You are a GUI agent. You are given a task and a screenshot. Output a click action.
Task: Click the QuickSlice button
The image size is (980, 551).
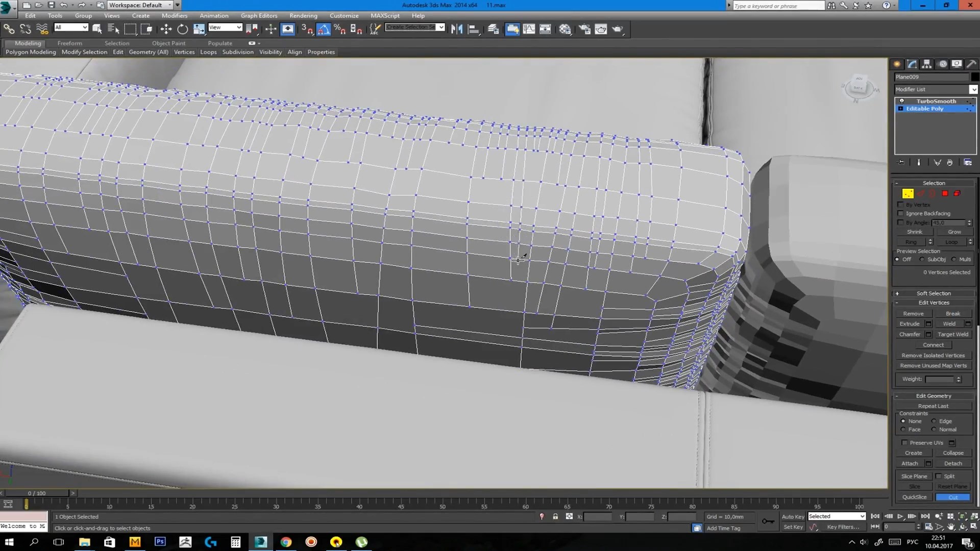point(914,497)
